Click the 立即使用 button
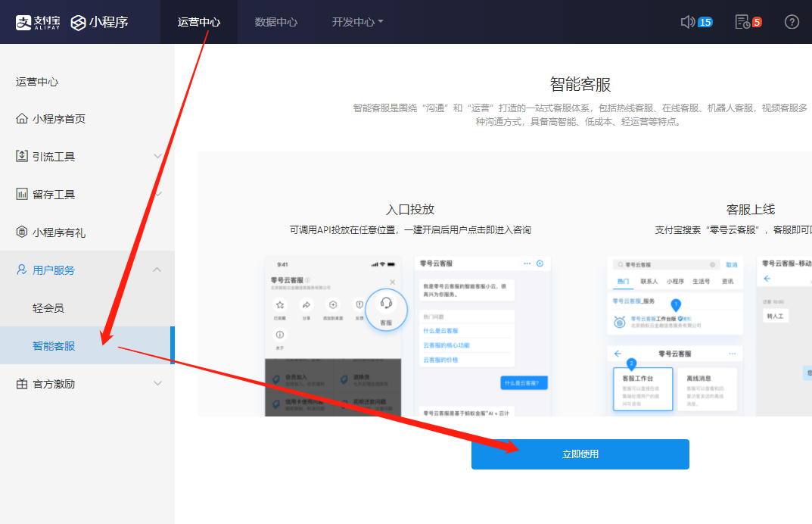This screenshot has height=524, width=812. (580, 454)
